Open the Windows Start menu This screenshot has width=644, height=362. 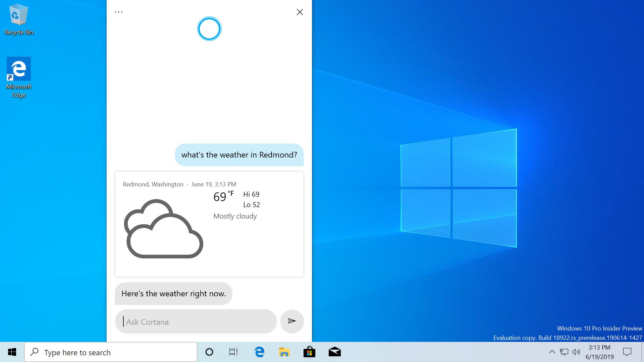pos(12,352)
